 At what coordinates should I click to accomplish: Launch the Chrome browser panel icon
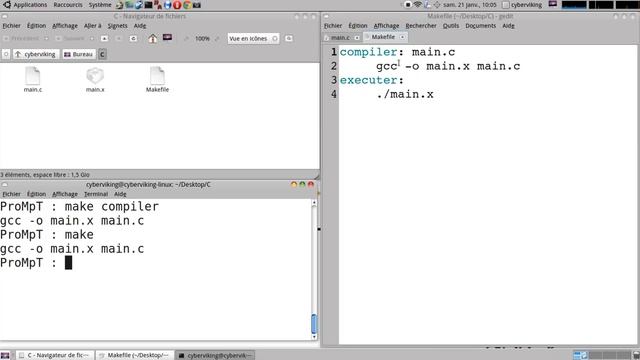click(187, 5)
